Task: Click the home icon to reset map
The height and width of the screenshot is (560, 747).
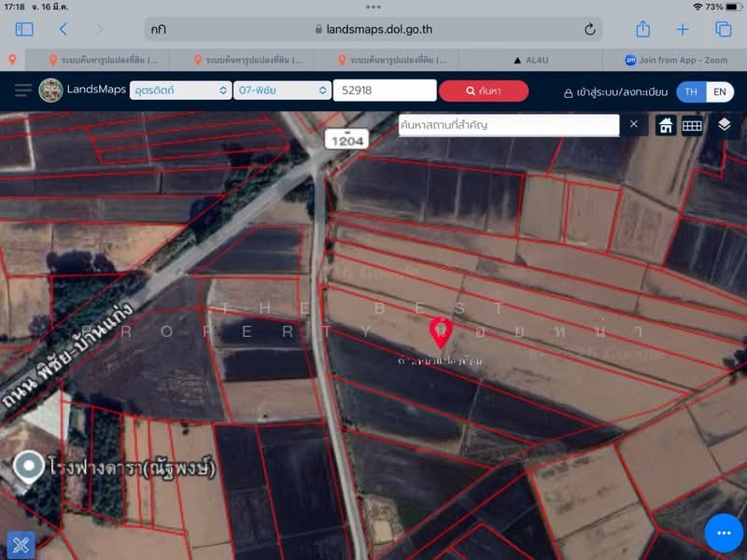Action: 668,124
